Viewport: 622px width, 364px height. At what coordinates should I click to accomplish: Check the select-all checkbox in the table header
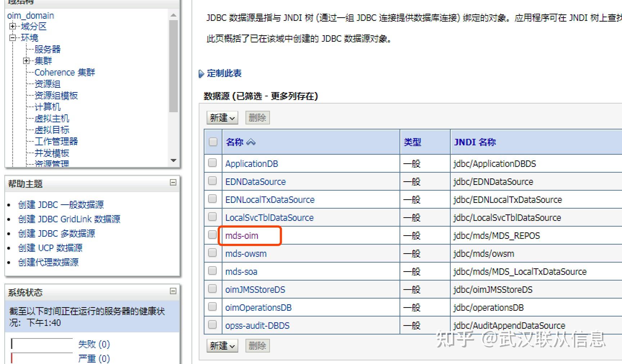coord(212,142)
